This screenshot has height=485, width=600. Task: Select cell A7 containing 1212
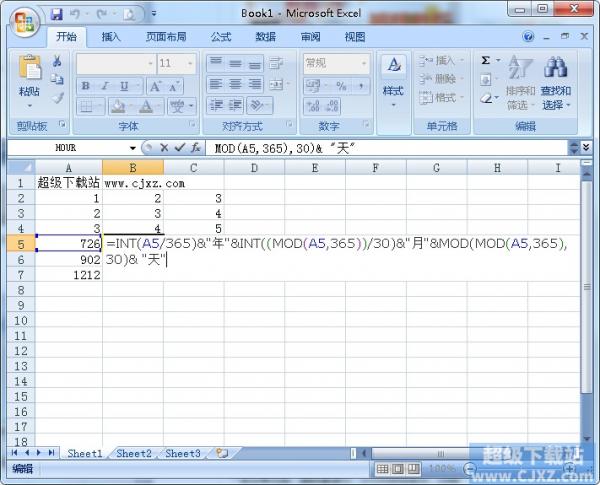pos(68,275)
